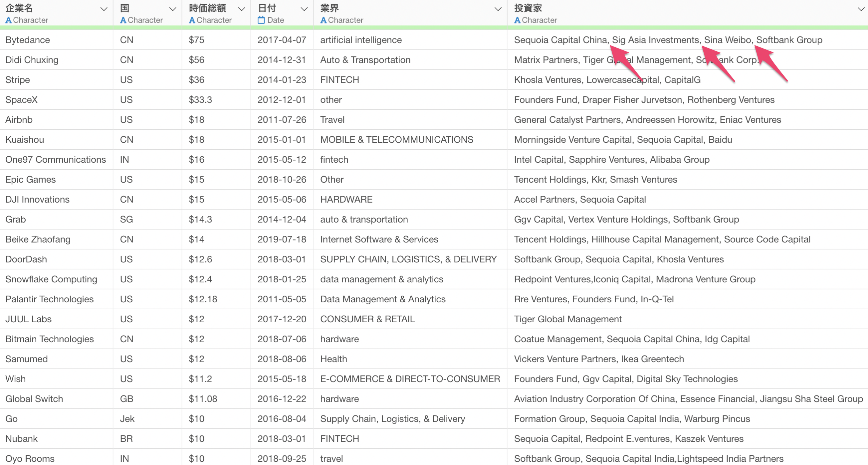The width and height of the screenshot is (868, 465).
Task: Click the Airbnb company cell
Action: pos(56,119)
